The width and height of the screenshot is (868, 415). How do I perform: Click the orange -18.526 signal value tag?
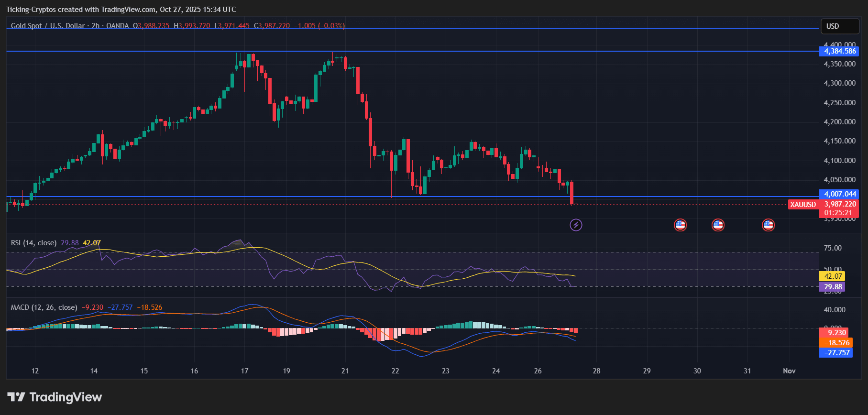tap(836, 343)
